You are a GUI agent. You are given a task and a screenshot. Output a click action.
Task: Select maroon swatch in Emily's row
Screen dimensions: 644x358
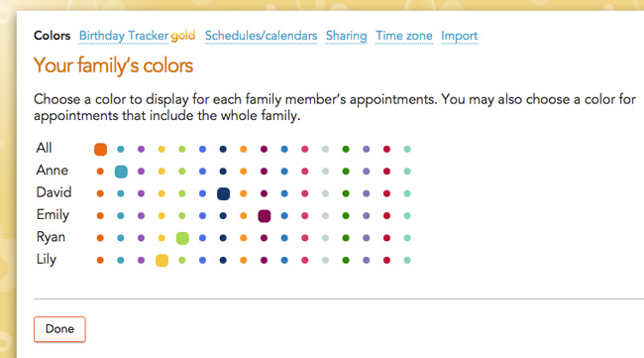pyautogui.click(x=265, y=216)
